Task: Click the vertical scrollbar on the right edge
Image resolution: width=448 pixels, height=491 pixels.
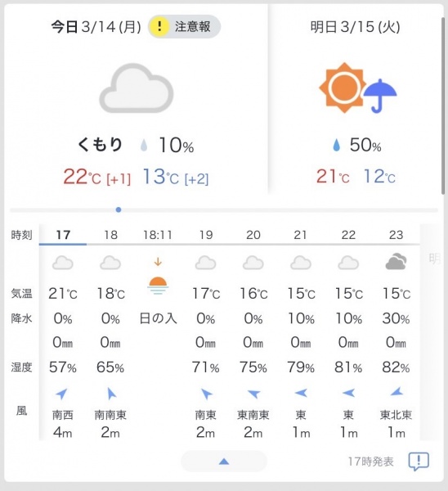Action: pos(443,106)
